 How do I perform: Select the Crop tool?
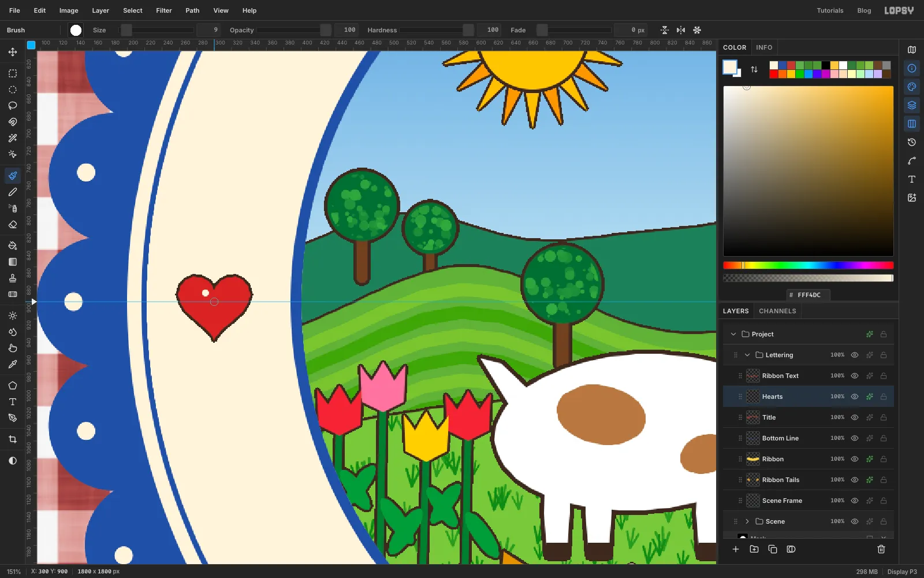click(x=13, y=439)
